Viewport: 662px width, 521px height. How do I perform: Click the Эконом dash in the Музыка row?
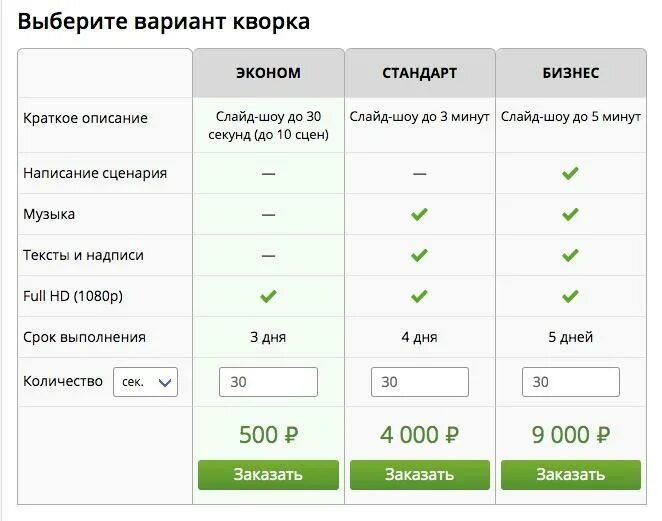coord(268,215)
